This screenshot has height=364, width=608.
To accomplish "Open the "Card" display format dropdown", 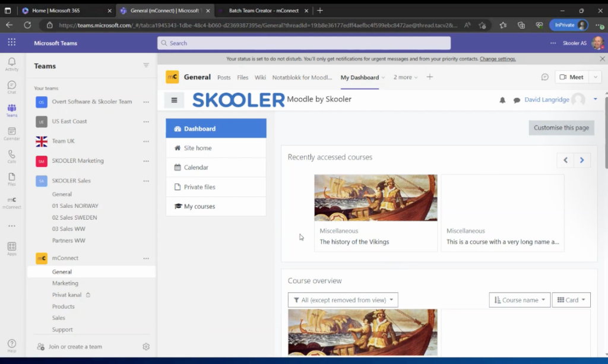I will click(x=571, y=300).
